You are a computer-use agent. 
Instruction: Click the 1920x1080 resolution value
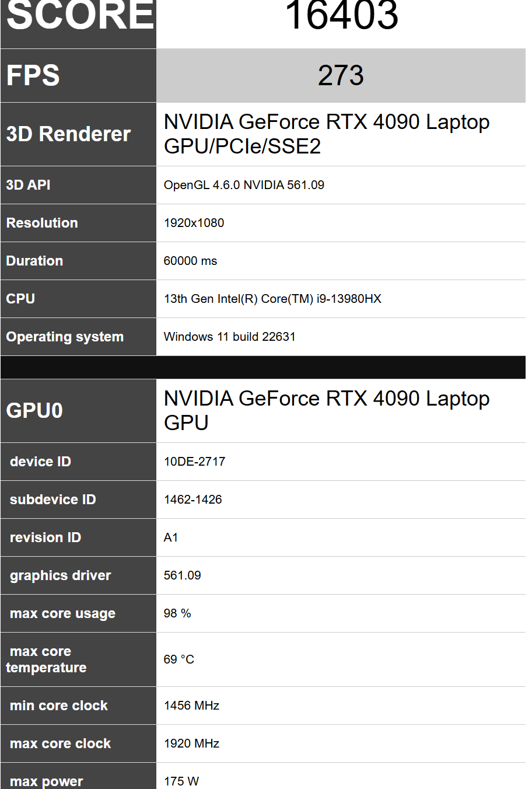pos(194,223)
